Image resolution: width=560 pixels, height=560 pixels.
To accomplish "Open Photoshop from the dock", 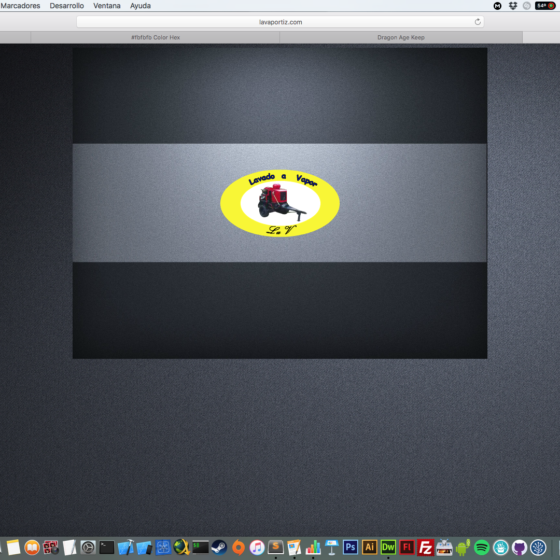I will [x=351, y=547].
